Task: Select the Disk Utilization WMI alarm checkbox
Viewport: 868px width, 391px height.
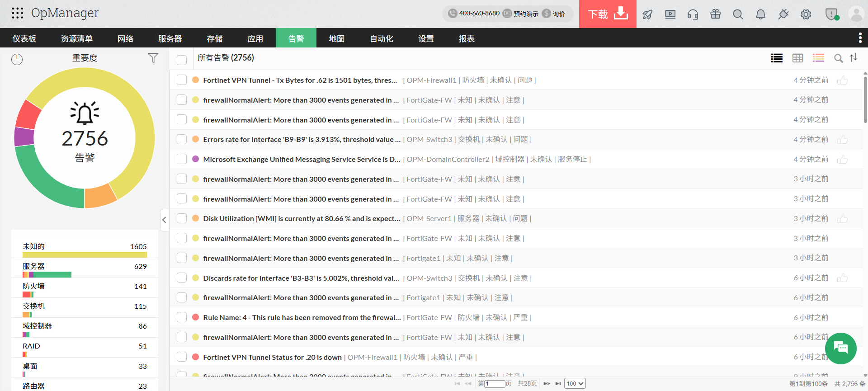Action: [182, 218]
